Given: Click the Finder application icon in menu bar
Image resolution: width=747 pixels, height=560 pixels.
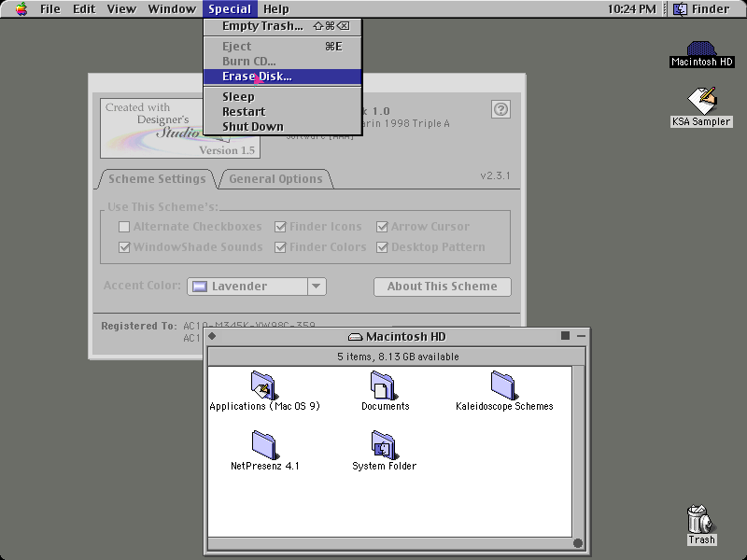Looking at the screenshot, I should [680, 9].
